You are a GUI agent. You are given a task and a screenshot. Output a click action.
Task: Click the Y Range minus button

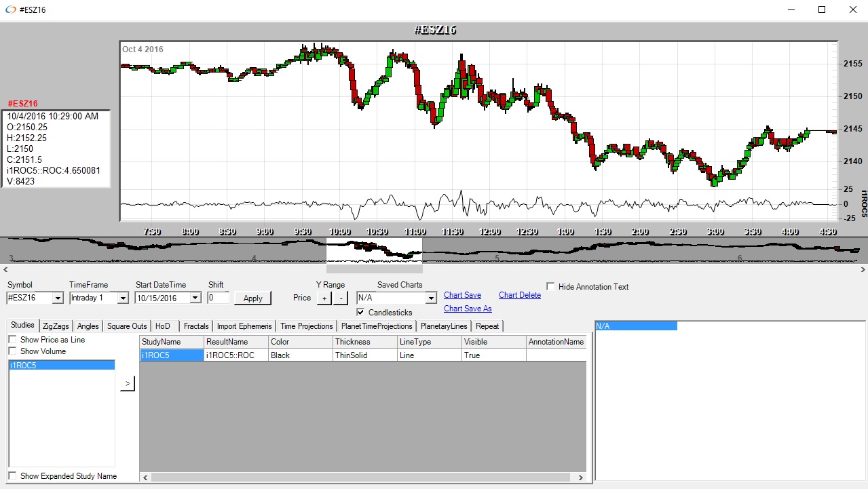point(341,298)
